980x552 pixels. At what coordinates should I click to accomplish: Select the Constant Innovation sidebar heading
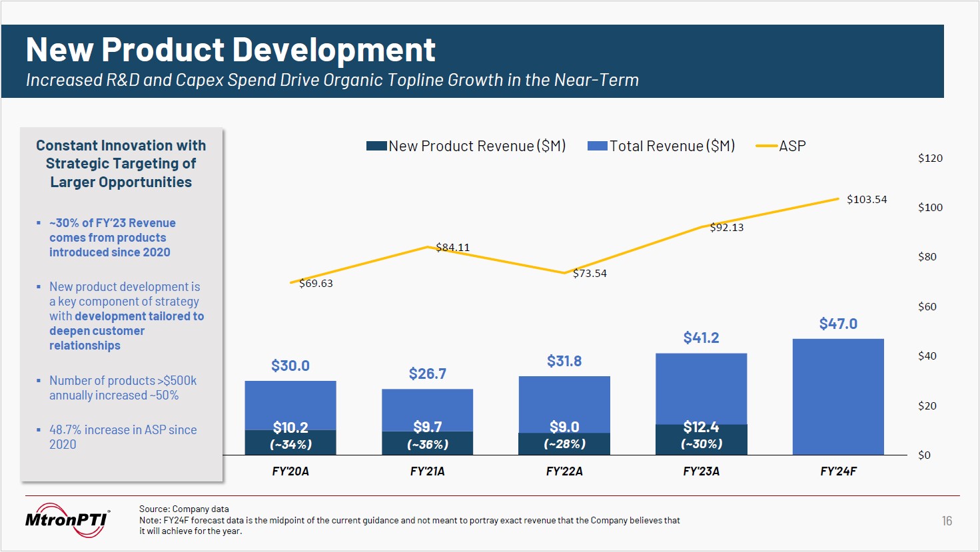pos(121,164)
